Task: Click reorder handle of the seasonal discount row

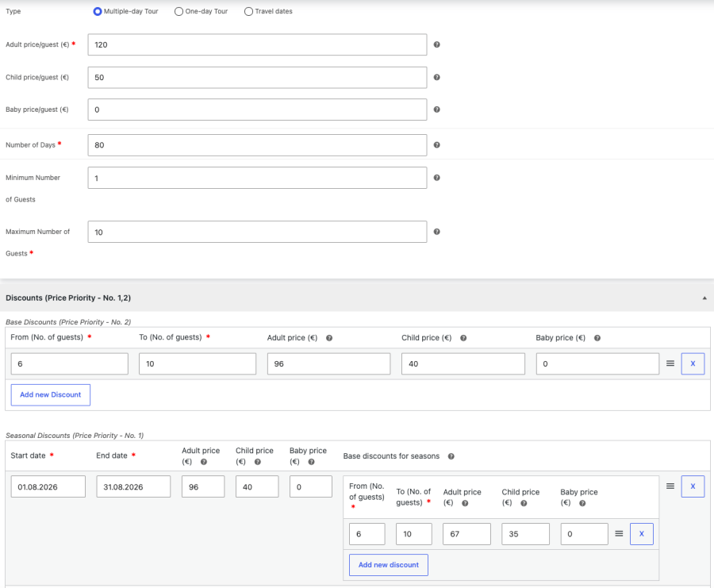Action: tap(670, 486)
